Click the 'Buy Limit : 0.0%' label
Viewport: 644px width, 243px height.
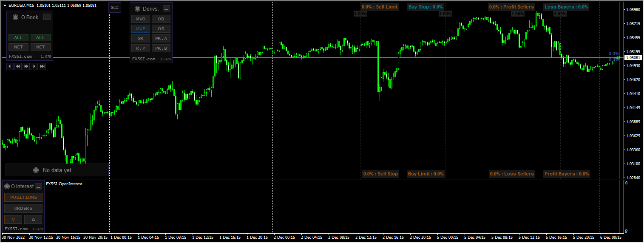[x=426, y=174]
